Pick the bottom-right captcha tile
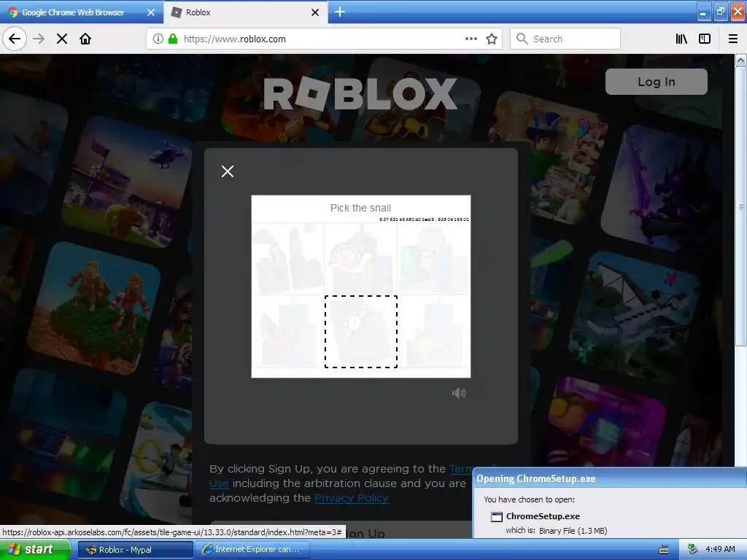This screenshot has width=747, height=560. pos(433,332)
